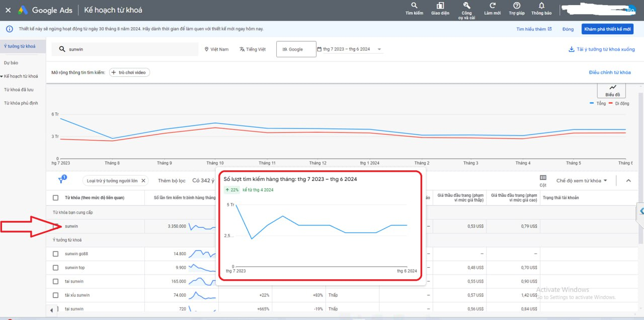Open the Tìm kiếm search tool icon
This screenshot has height=320, width=644.
[414, 6]
